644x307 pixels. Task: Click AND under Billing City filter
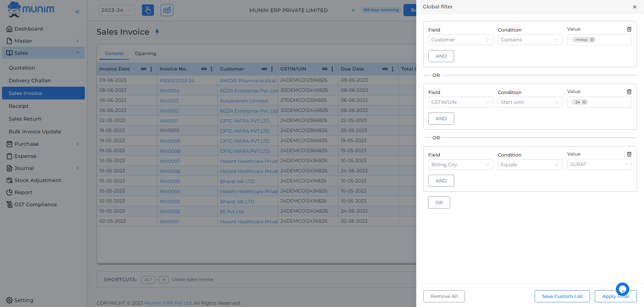pos(441,181)
